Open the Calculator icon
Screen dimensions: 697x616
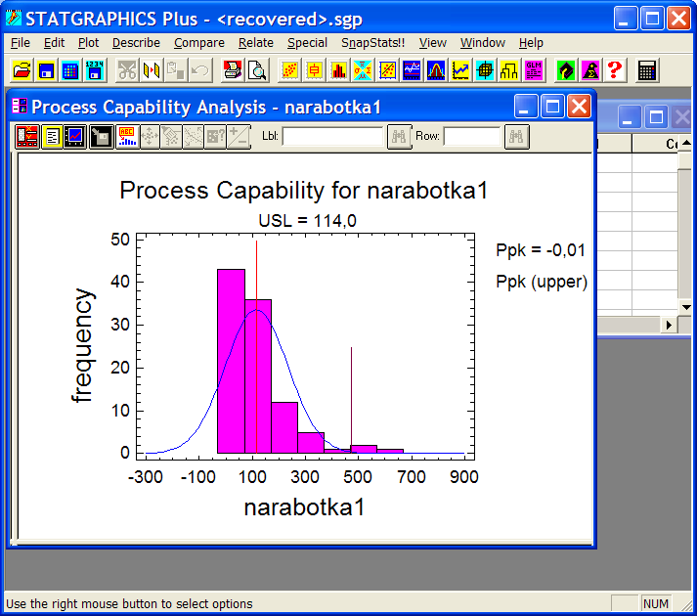(647, 70)
